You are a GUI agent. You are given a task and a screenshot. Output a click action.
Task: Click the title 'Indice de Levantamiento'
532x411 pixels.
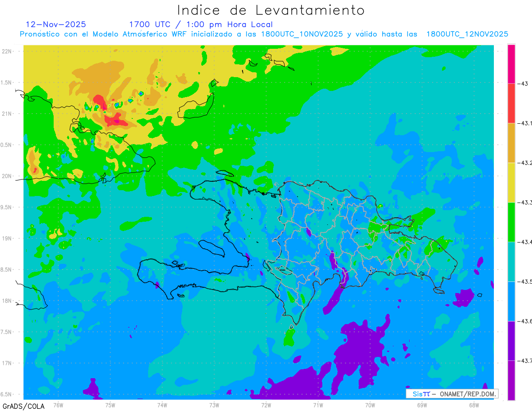click(x=271, y=10)
